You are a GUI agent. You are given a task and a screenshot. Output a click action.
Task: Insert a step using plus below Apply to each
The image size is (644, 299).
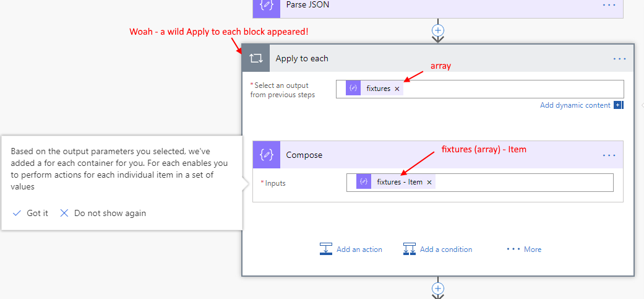[x=438, y=288]
